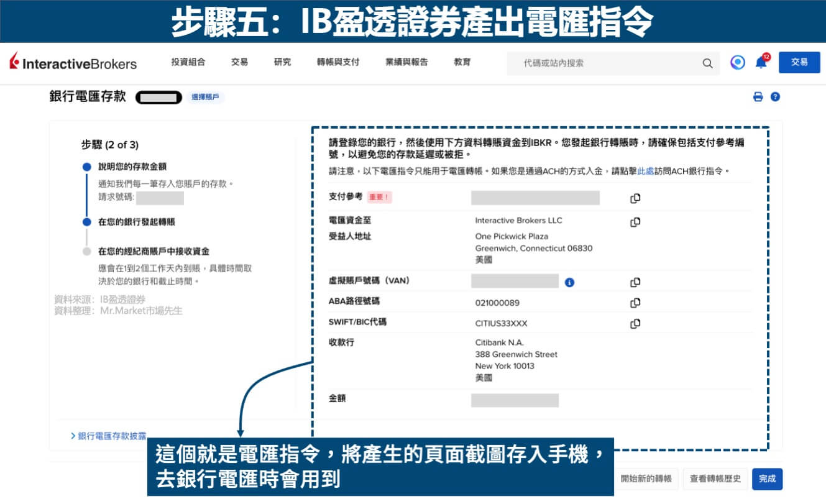The height and width of the screenshot is (504, 826).
Task: Open the 研究 menu
Action: (282, 62)
